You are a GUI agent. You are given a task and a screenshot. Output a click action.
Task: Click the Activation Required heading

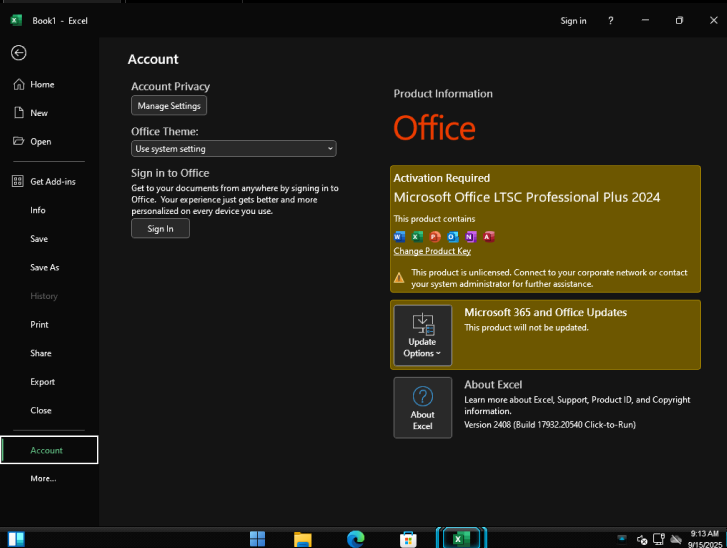tap(441, 178)
